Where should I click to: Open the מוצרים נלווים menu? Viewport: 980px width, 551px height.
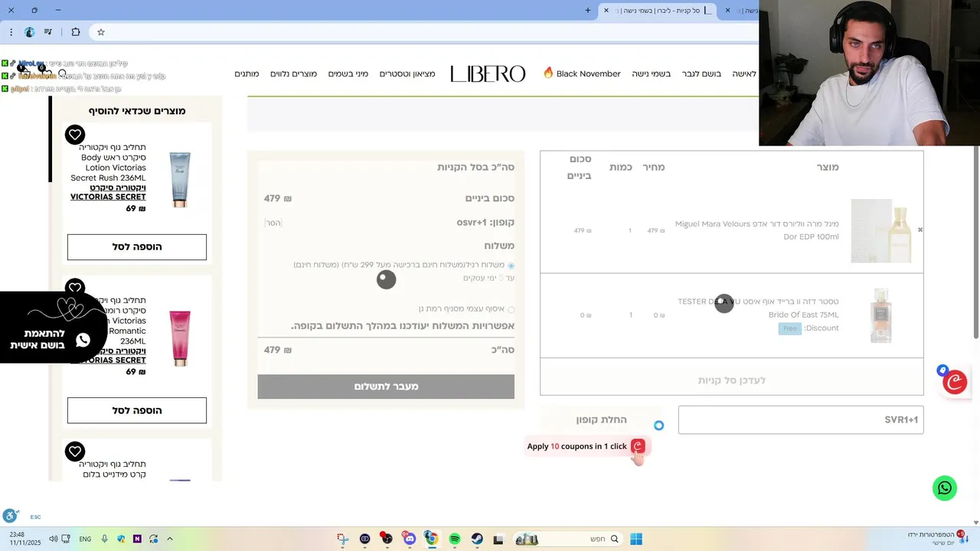293,73
